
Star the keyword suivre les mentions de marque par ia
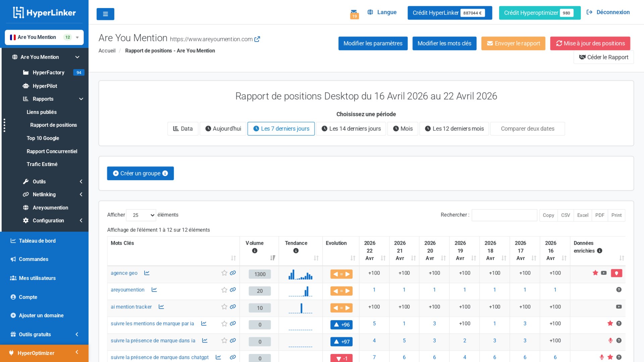(x=224, y=324)
